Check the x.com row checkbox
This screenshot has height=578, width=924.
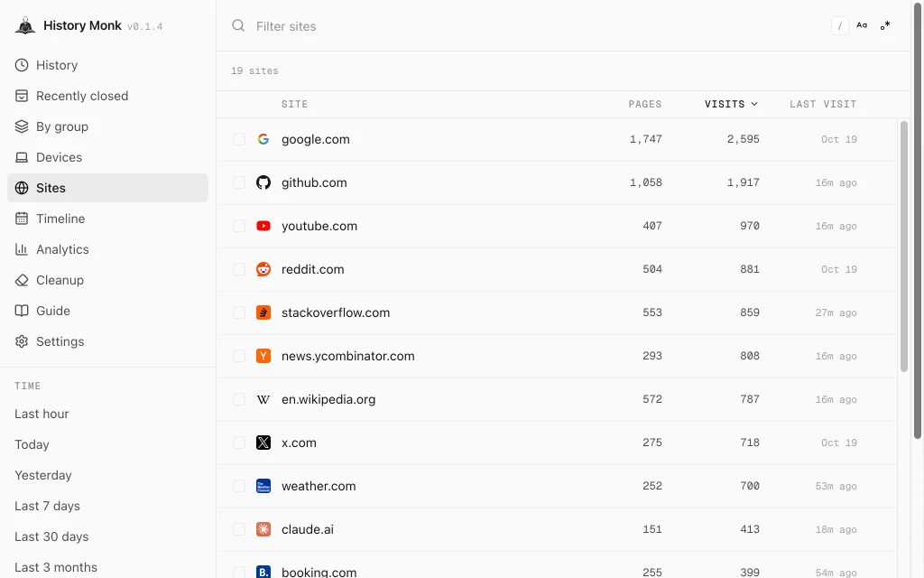click(238, 443)
